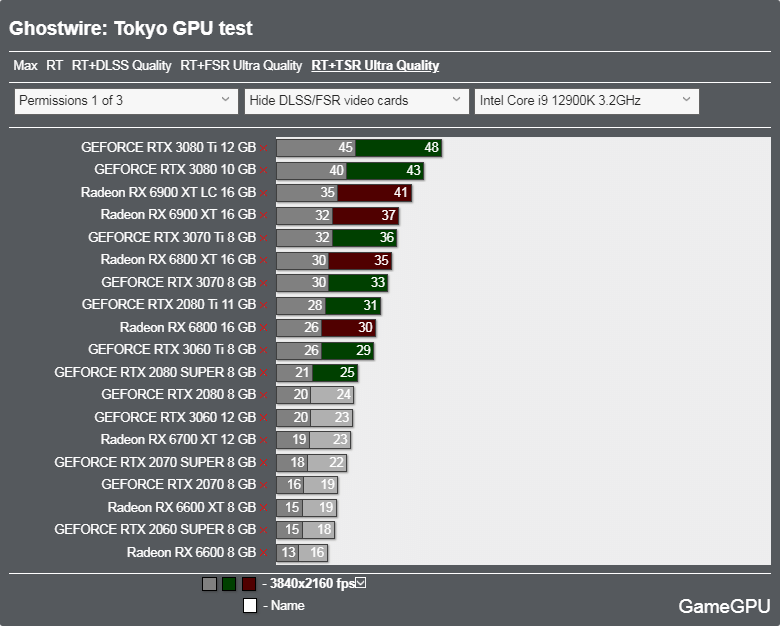Click the green legend color swatch

tap(229, 584)
